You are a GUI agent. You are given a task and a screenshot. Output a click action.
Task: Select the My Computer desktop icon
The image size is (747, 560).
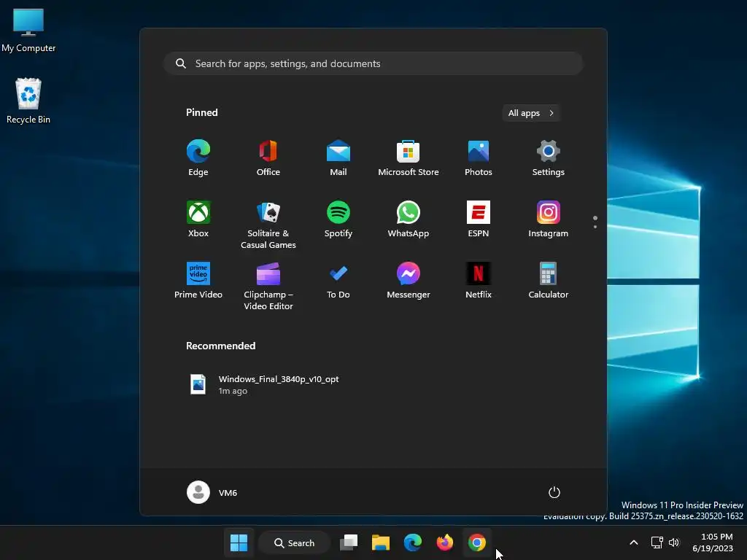[28, 31]
